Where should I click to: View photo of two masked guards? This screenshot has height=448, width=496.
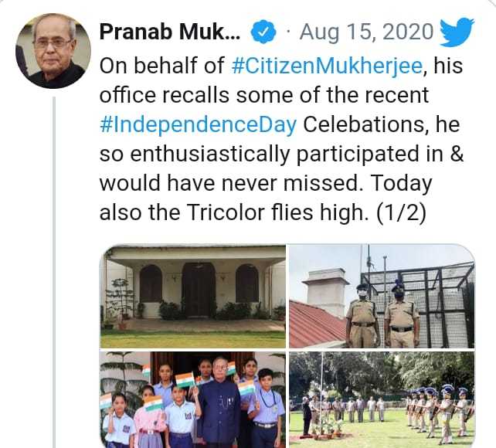tap(382, 297)
